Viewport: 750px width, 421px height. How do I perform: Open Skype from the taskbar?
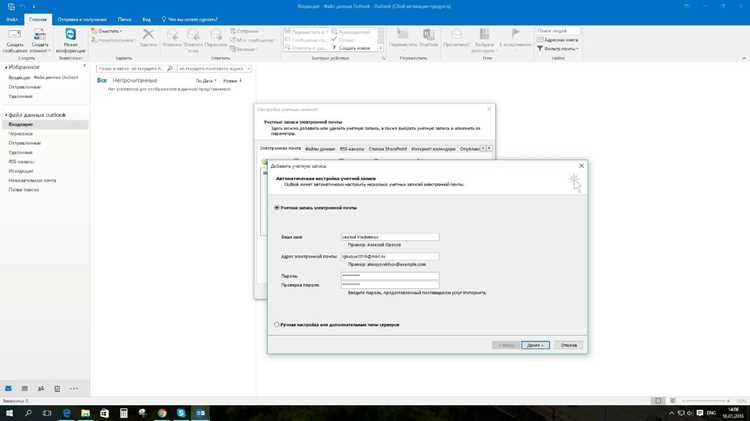tap(181, 413)
